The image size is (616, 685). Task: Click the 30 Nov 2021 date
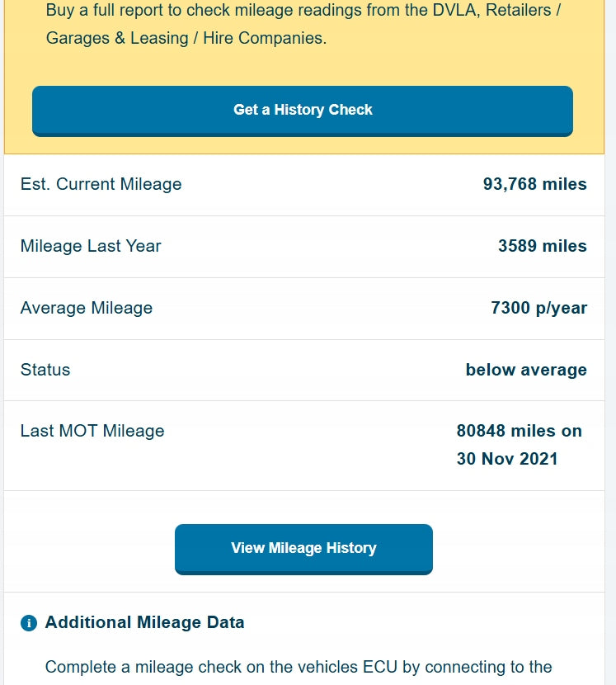tap(507, 459)
